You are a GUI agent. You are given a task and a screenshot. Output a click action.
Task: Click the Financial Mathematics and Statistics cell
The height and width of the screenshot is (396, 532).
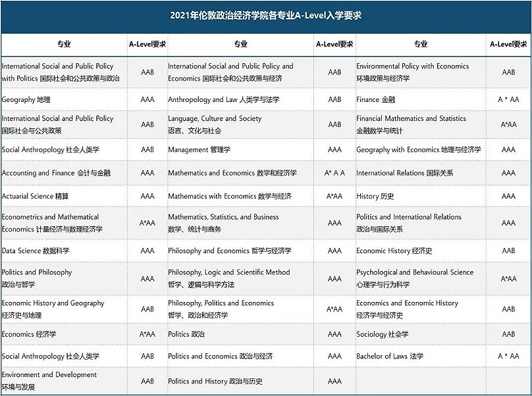(412, 124)
